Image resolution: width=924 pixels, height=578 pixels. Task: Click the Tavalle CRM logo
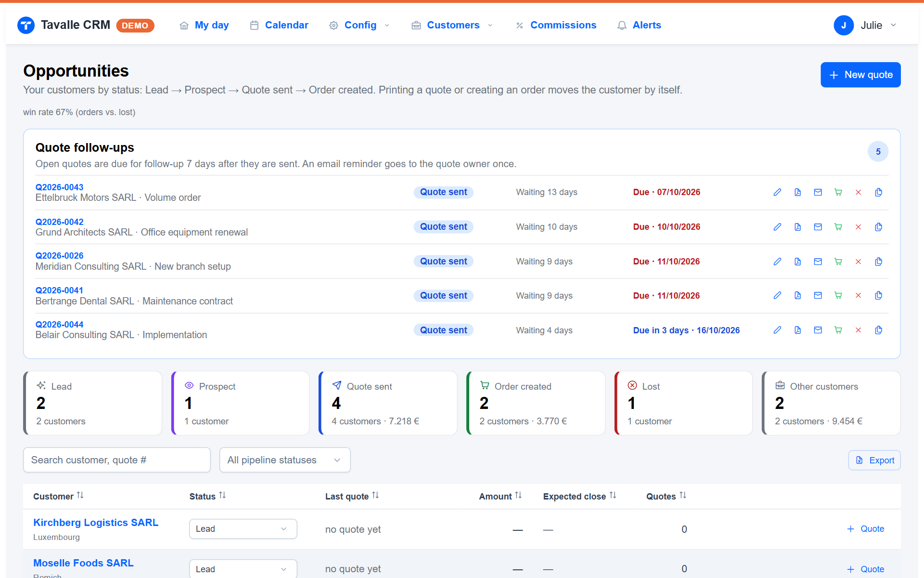pyautogui.click(x=26, y=25)
